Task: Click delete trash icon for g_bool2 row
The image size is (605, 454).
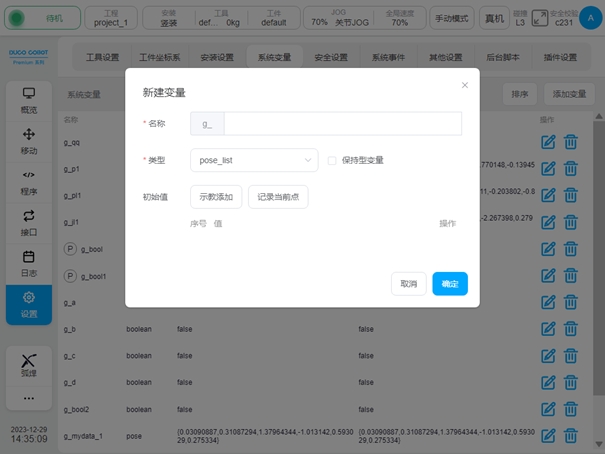Action: coord(570,408)
